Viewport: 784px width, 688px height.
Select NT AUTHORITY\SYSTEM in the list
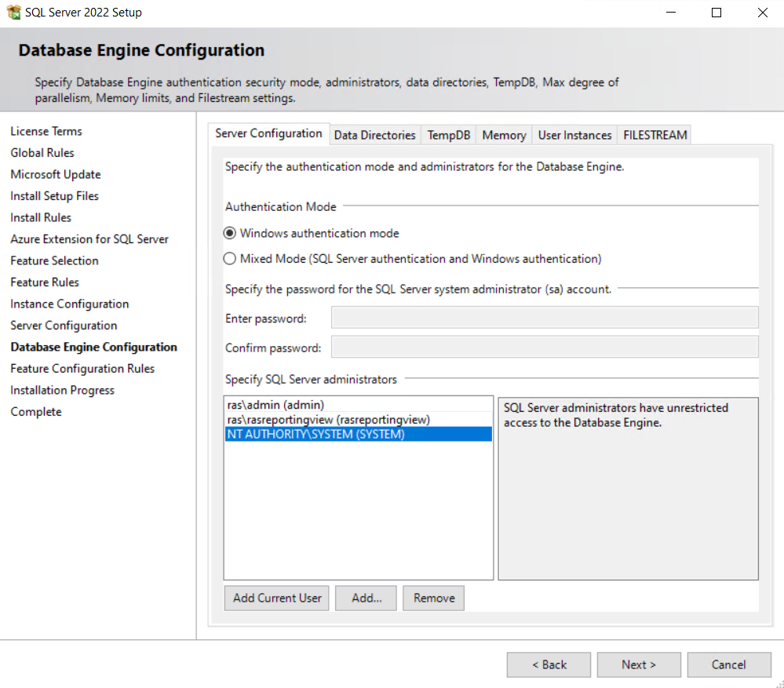point(315,434)
